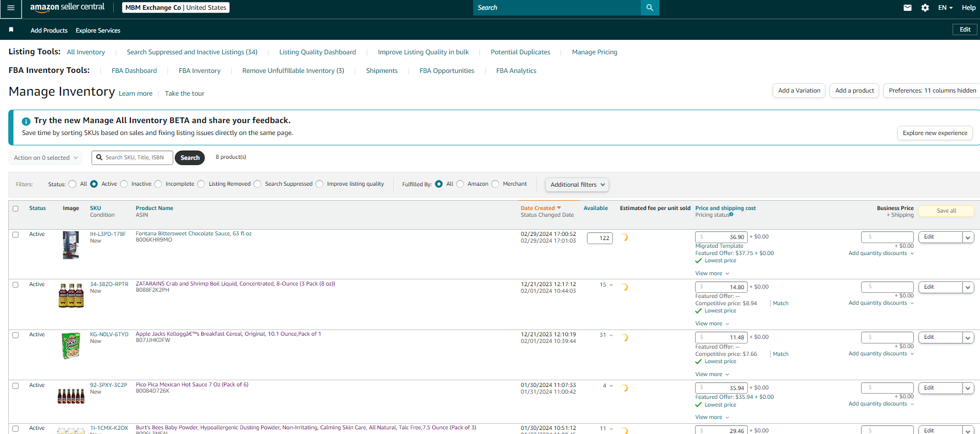The width and height of the screenshot is (980, 434).
Task: Expand View more for Apple Jacks pricing
Action: point(712,374)
